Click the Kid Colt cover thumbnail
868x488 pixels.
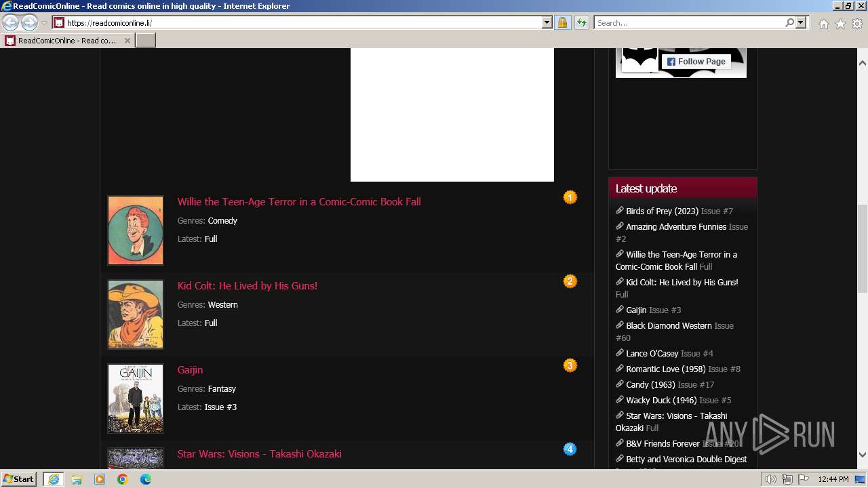point(136,314)
